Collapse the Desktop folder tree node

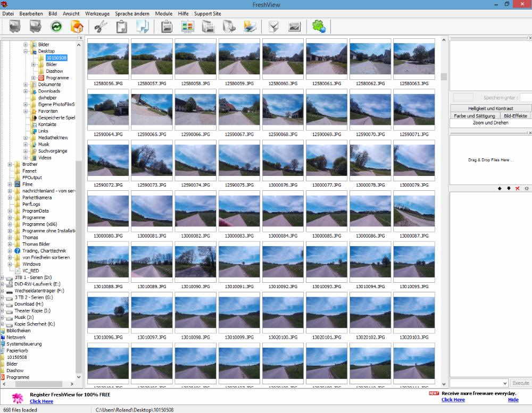(x=26, y=51)
